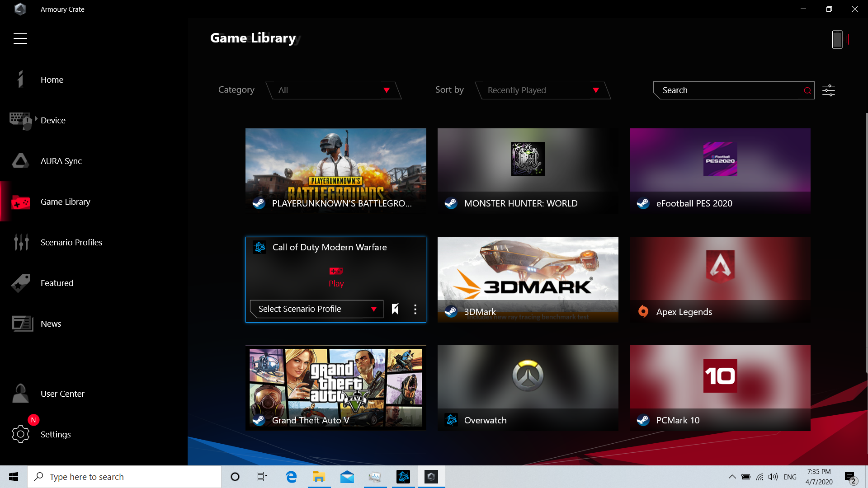
Task: Click the red Play text on Call of Duty
Action: (336, 284)
